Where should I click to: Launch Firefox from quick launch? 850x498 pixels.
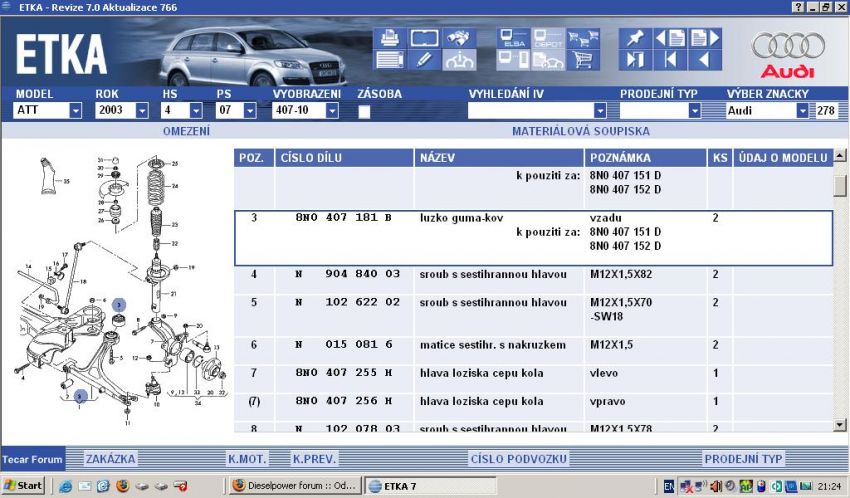123,486
